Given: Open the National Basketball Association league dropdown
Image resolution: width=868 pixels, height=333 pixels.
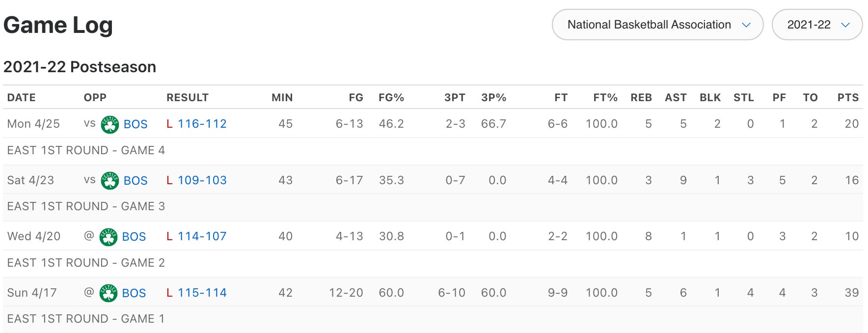Looking at the screenshot, I should tap(657, 25).
